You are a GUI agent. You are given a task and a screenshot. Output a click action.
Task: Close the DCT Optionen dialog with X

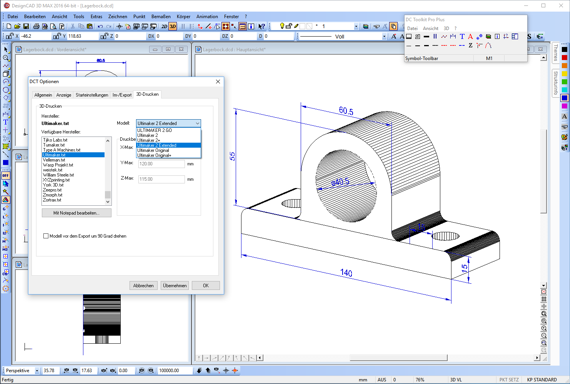(218, 81)
